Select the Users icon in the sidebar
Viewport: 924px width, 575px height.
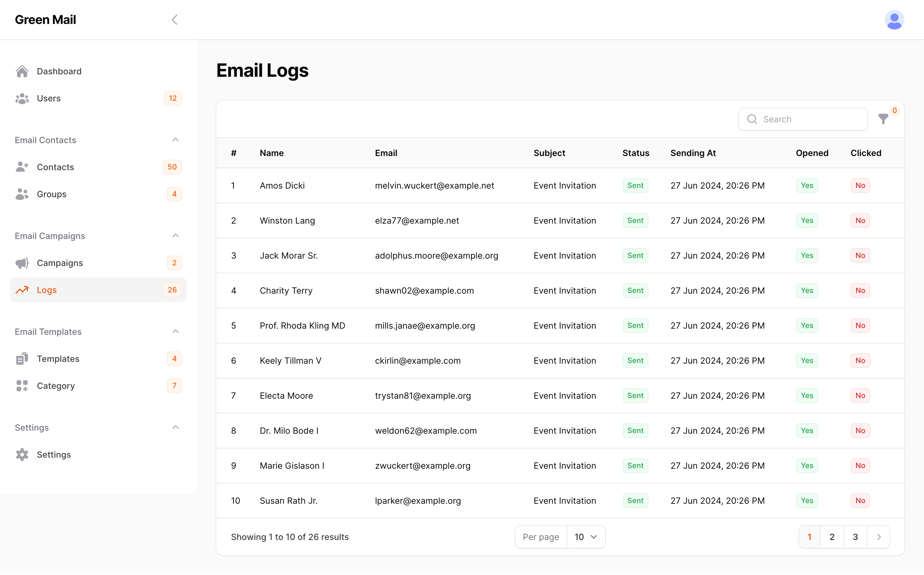coord(22,98)
